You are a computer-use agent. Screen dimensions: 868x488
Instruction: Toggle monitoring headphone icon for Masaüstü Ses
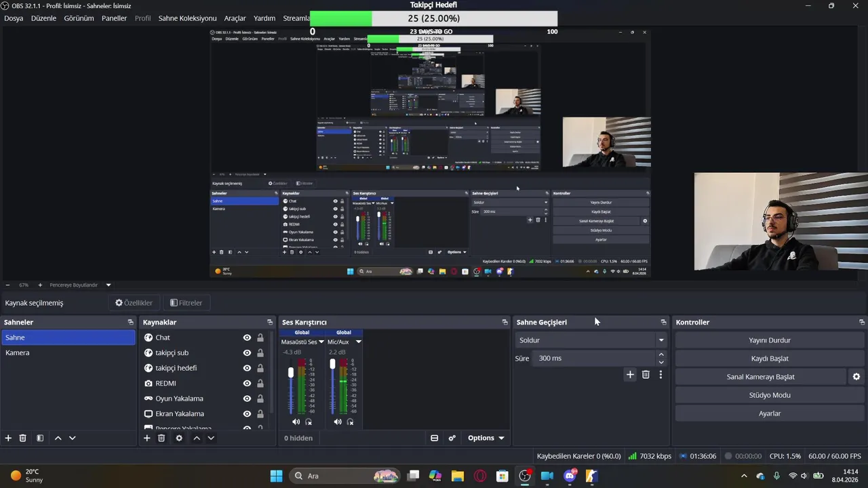[x=309, y=422]
